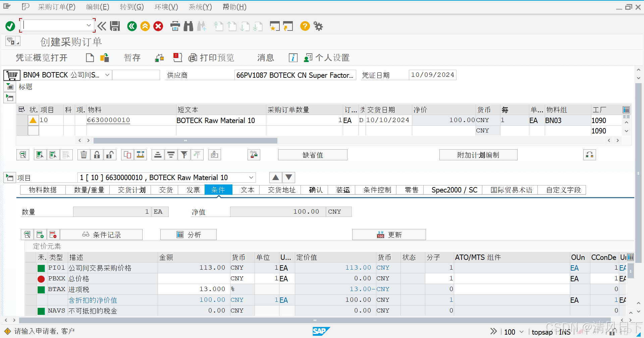644x338 pixels.
Task: Click the Unlock item open-padlock icon
Action: tap(110, 155)
